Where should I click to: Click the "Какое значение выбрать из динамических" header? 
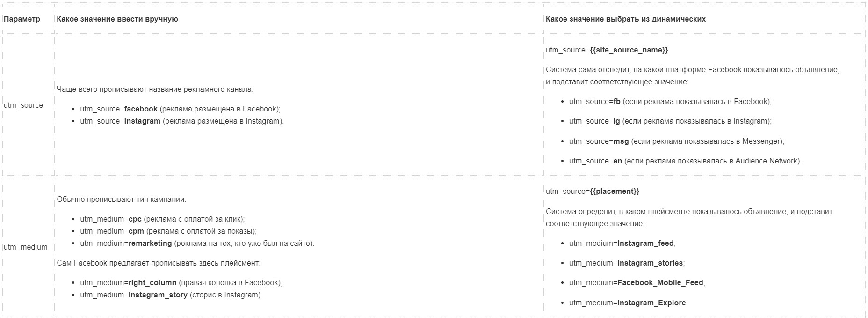(x=626, y=19)
